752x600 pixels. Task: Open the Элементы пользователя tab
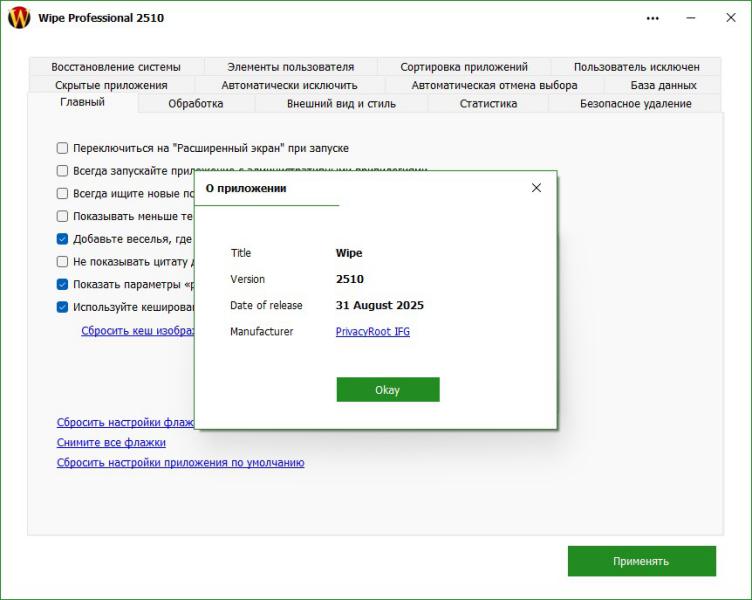click(291, 67)
